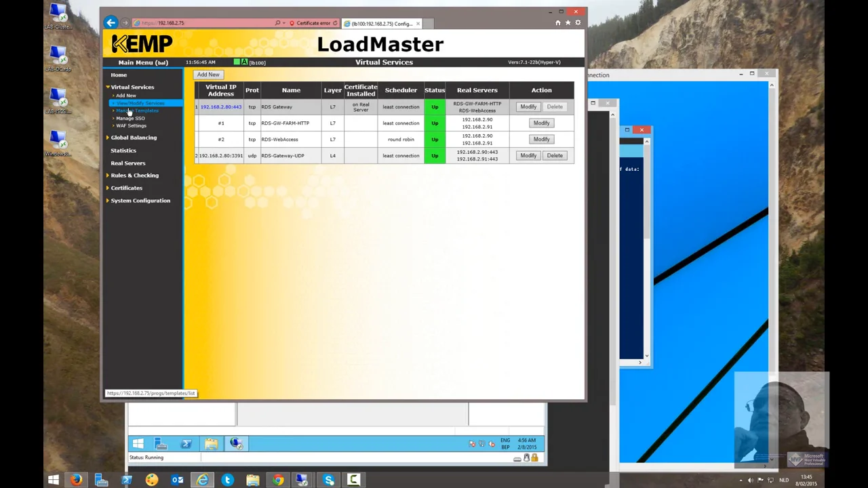Open the IE Favorites star
Viewport: 868px width, 488px height.
coord(568,23)
